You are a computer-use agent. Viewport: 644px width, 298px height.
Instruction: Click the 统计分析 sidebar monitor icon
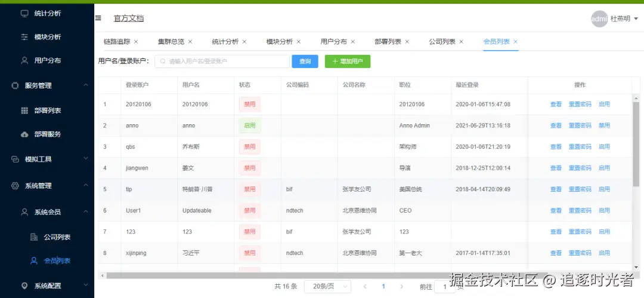click(x=24, y=13)
